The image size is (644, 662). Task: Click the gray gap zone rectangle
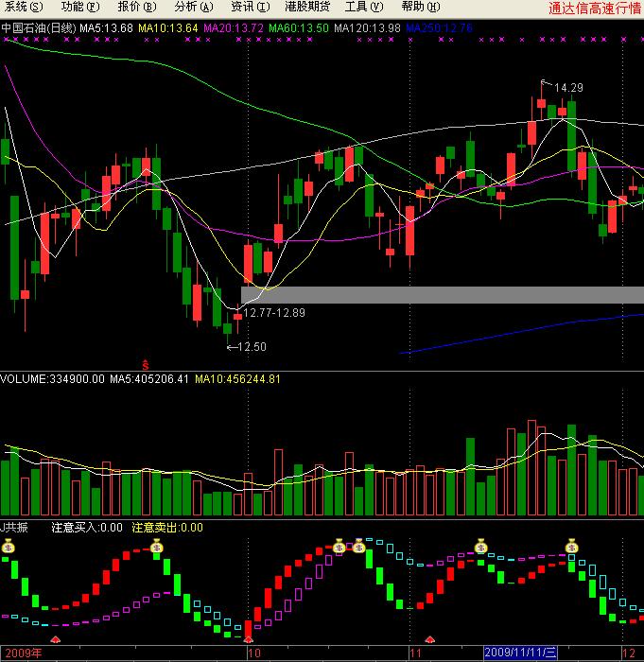[443, 295]
